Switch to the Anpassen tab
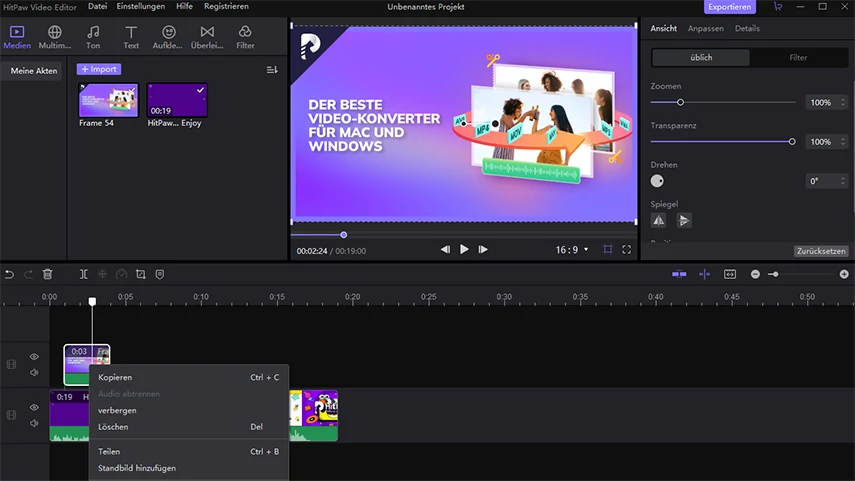 (x=706, y=28)
